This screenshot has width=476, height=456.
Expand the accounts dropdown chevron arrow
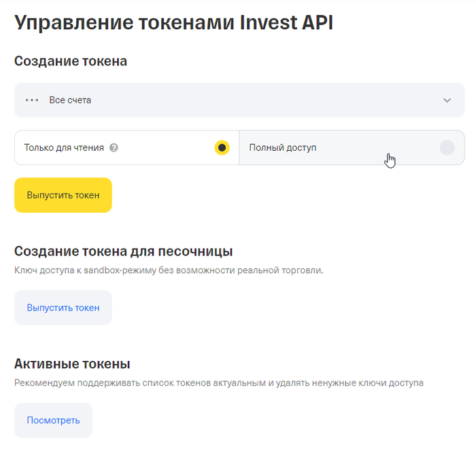447,101
